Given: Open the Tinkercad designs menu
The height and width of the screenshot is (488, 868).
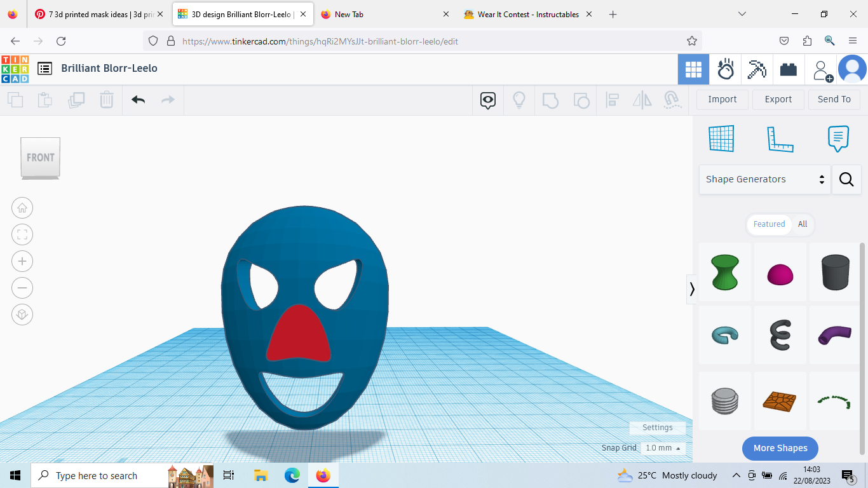Looking at the screenshot, I should 44,69.
